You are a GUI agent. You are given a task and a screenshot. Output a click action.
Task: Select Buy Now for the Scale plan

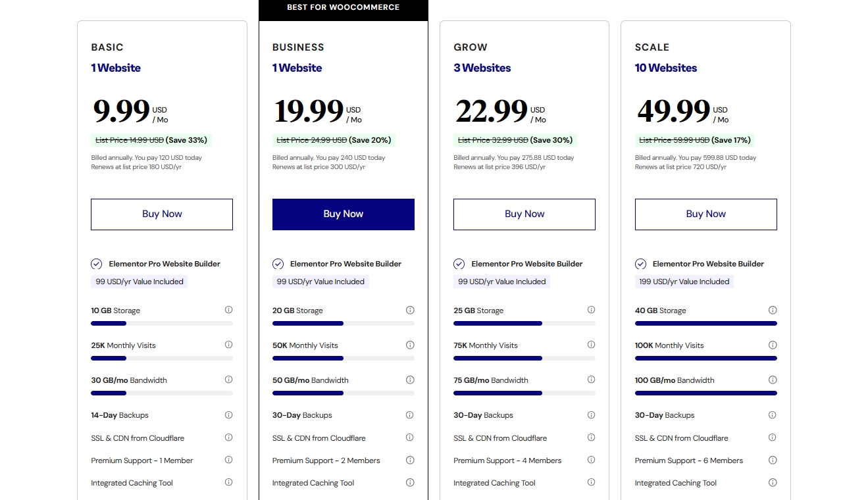(x=705, y=214)
